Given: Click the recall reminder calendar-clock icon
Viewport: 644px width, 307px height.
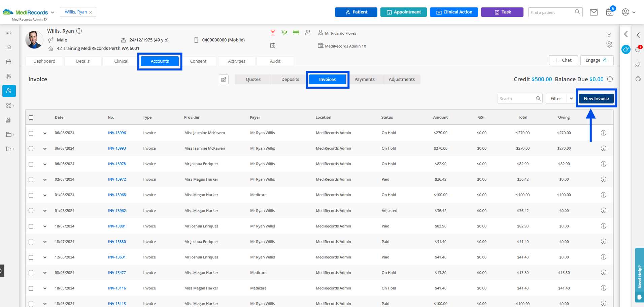Looking at the screenshot, I should coord(273,45).
